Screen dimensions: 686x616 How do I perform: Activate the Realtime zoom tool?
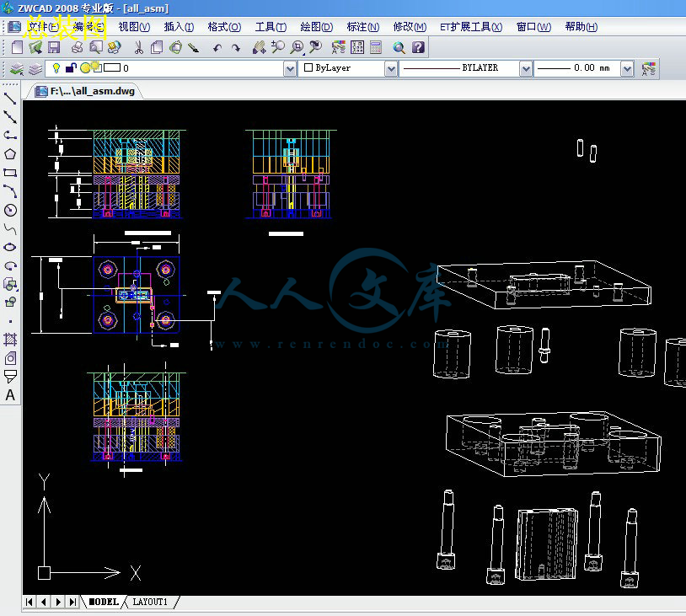tap(278, 47)
